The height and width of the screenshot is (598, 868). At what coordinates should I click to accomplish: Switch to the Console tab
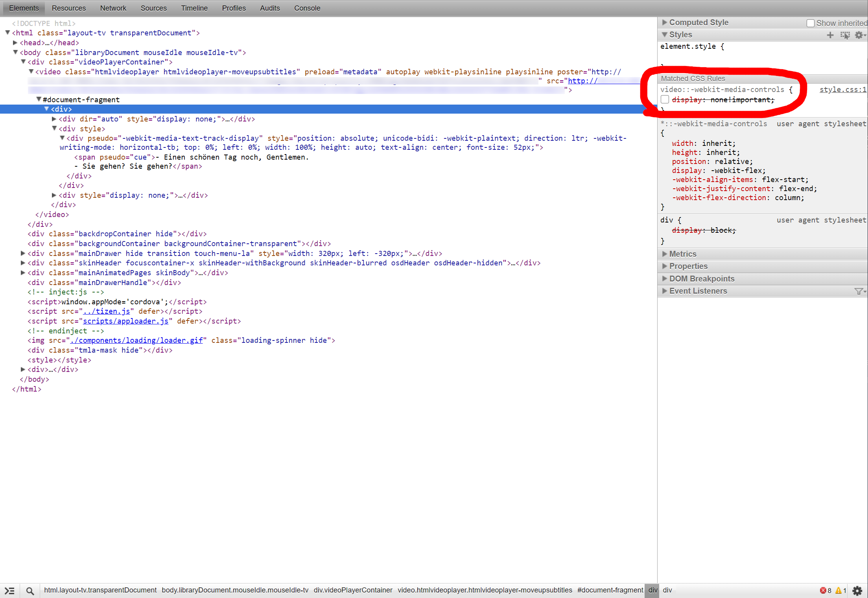pos(307,8)
